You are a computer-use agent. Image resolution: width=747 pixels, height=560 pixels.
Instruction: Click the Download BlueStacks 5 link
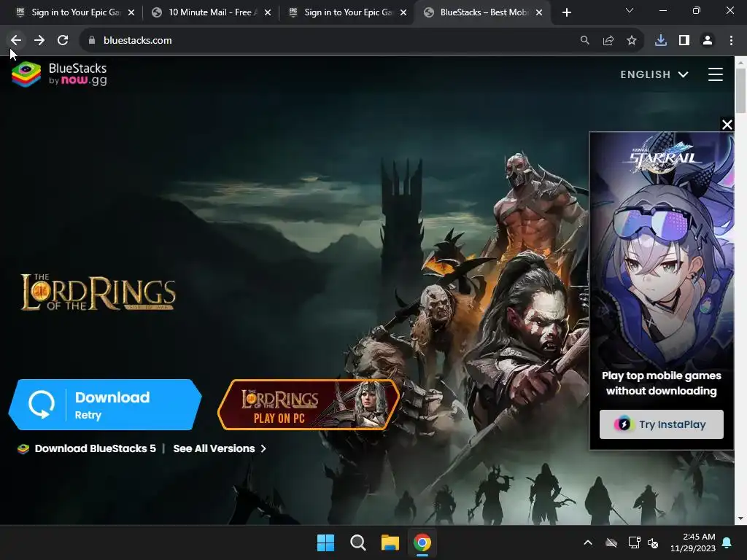(x=95, y=448)
